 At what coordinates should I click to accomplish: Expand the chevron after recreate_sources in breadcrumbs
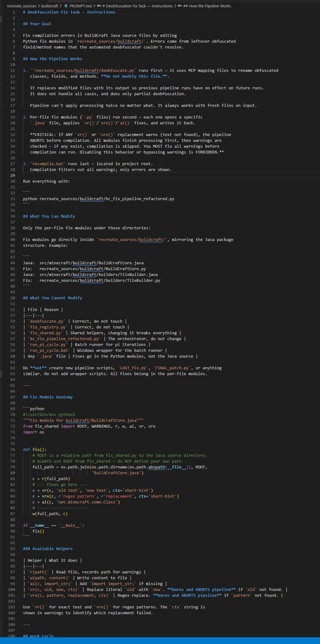pyautogui.click(x=39, y=6)
